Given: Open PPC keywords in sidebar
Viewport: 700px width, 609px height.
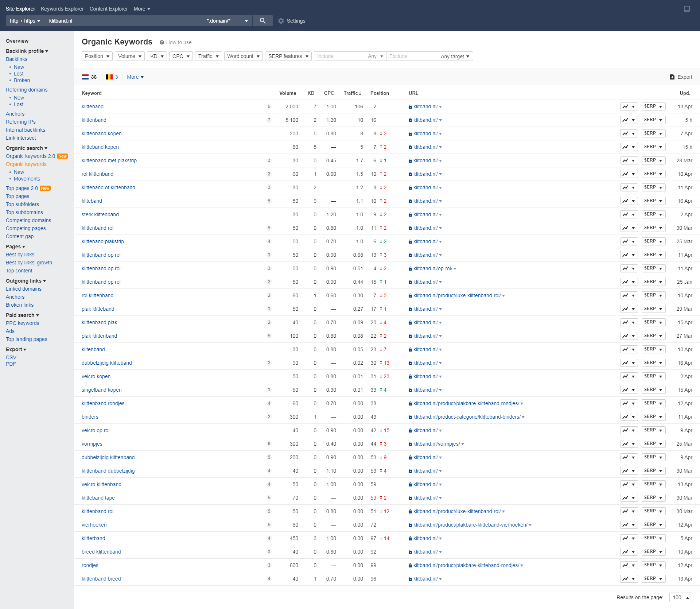Looking at the screenshot, I should pyautogui.click(x=23, y=323).
